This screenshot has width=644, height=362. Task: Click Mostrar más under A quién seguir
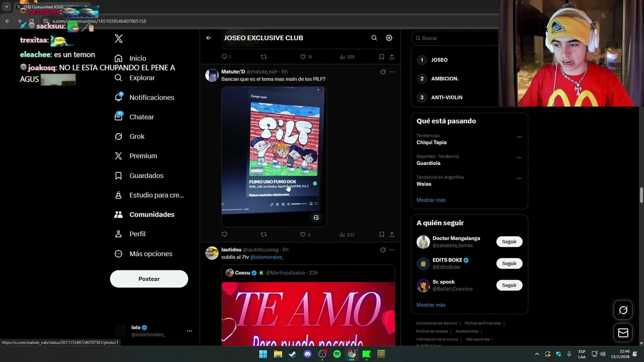pos(431,305)
